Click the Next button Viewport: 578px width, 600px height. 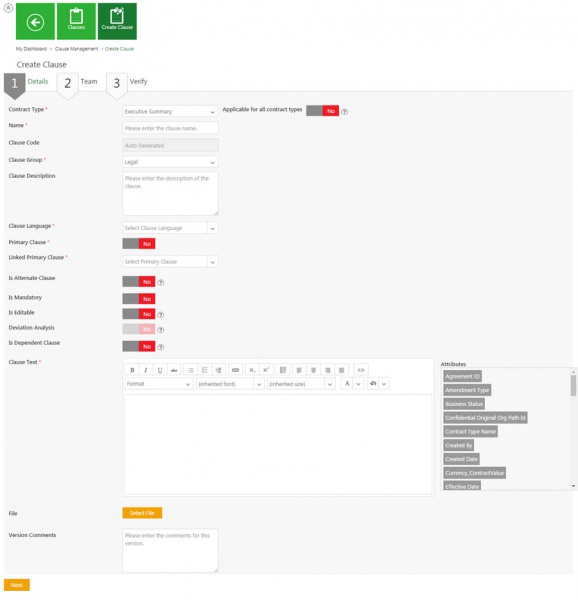[x=17, y=585]
